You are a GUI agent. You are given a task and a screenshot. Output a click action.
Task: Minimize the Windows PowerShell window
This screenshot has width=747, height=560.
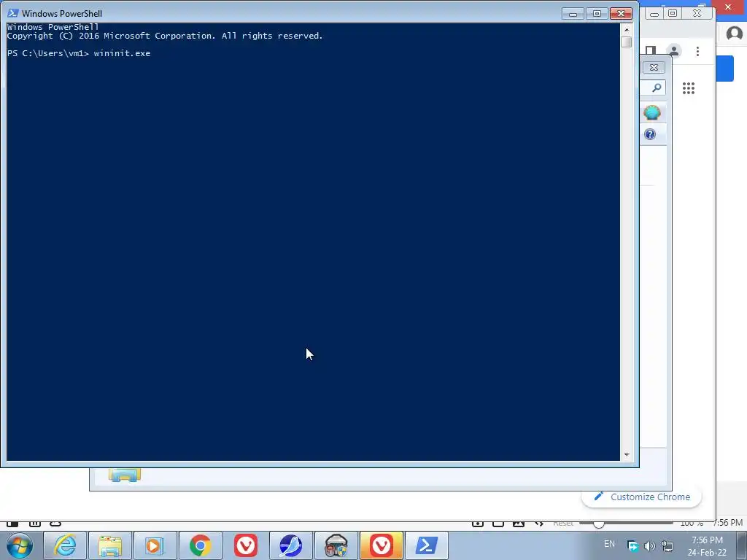pyautogui.click(x=573, y=14)
